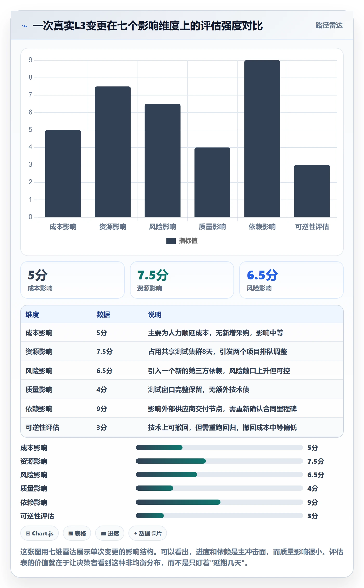Image resolution: width=364 pixels, height=588 pixels.
Task: Click the 资源影响 x-axis label
Action: 113,227
